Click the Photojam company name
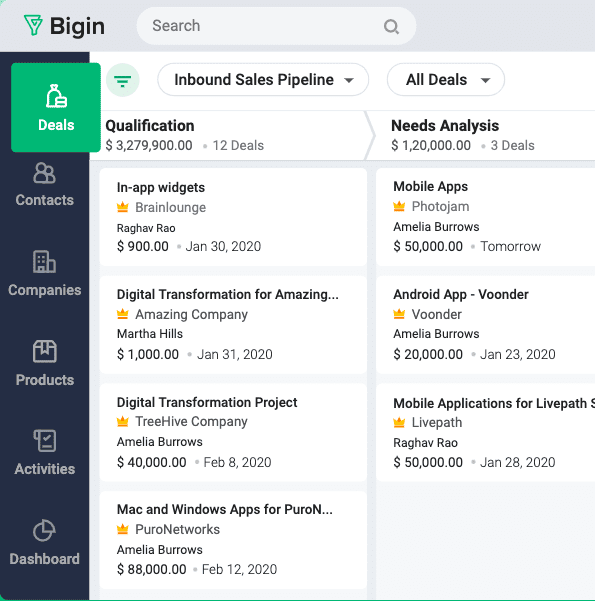595x601 pixels. pyautogui.click(x=440, y=206)
